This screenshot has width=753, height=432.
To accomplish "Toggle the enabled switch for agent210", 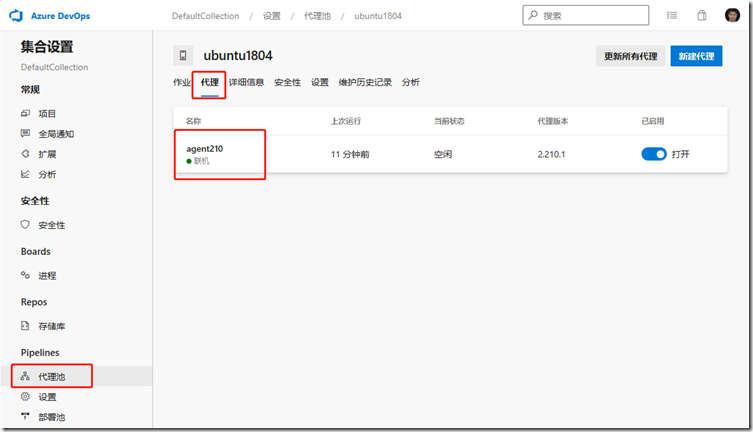I will point(654,154).
